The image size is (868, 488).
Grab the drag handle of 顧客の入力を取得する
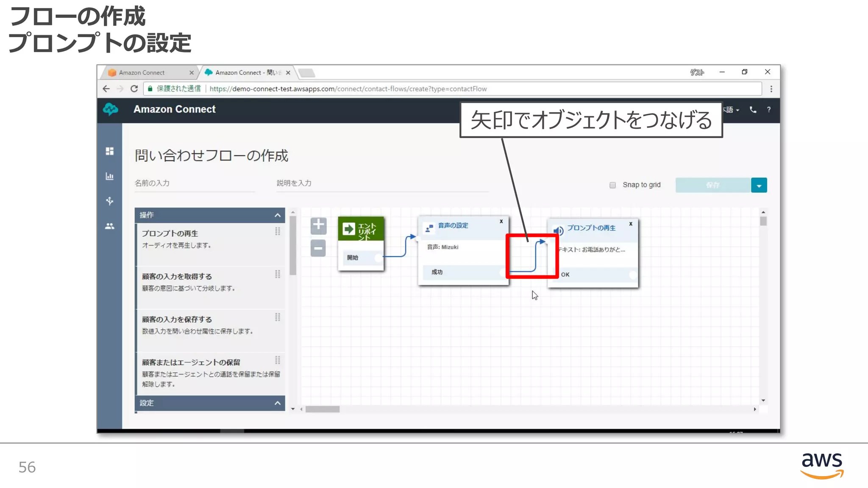click(278, 274)
